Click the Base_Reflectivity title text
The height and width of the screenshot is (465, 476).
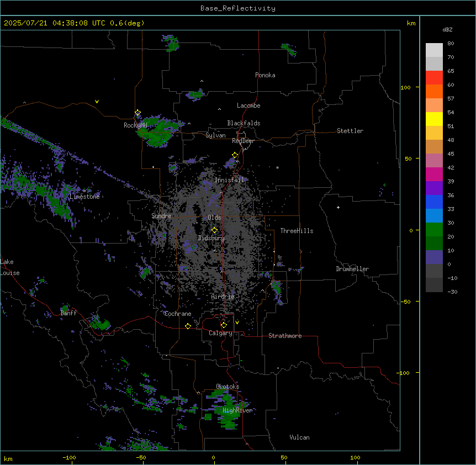(x=238, y=8)
